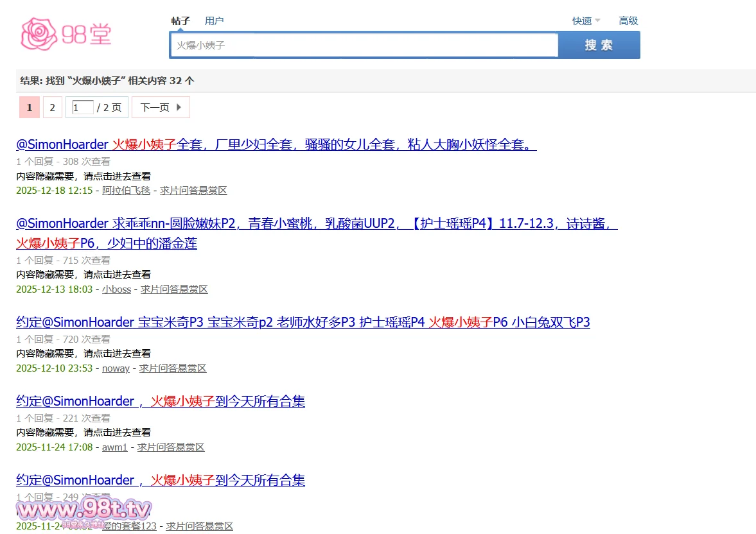Image resolution: width=756 pixels, height=534 pixels.
Task: Open the post title dated 2025-11-24 17:08
Action: [x=161, y=401]
